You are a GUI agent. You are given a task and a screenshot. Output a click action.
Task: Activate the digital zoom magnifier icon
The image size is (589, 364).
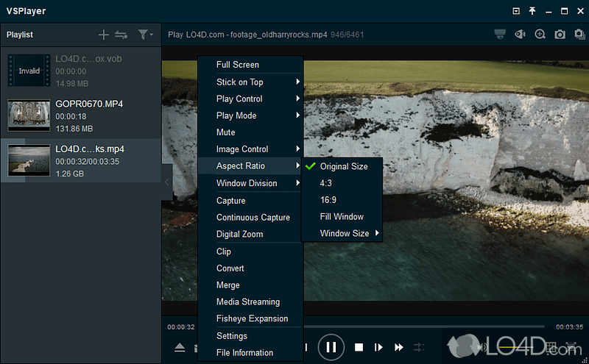pyautogui.click(x=540, y=34)
